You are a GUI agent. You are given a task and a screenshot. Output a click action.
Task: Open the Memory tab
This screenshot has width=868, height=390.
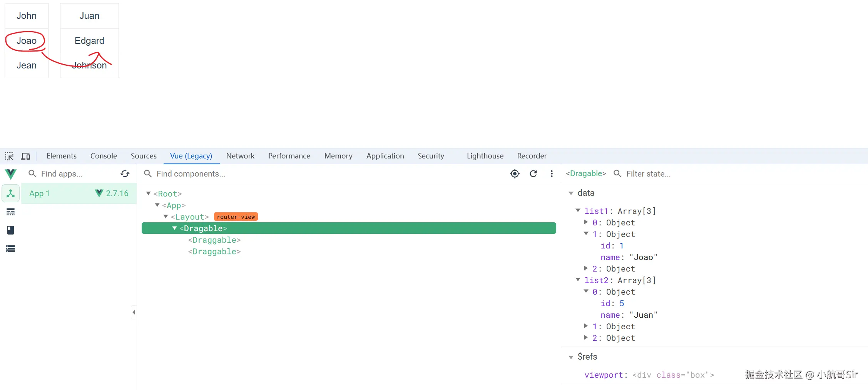[338, 156]
